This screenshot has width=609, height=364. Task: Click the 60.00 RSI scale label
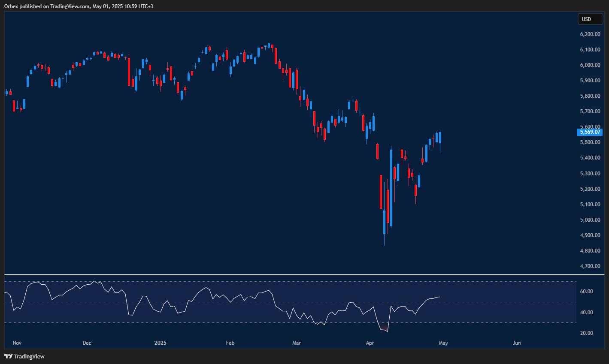pos(586,292)
